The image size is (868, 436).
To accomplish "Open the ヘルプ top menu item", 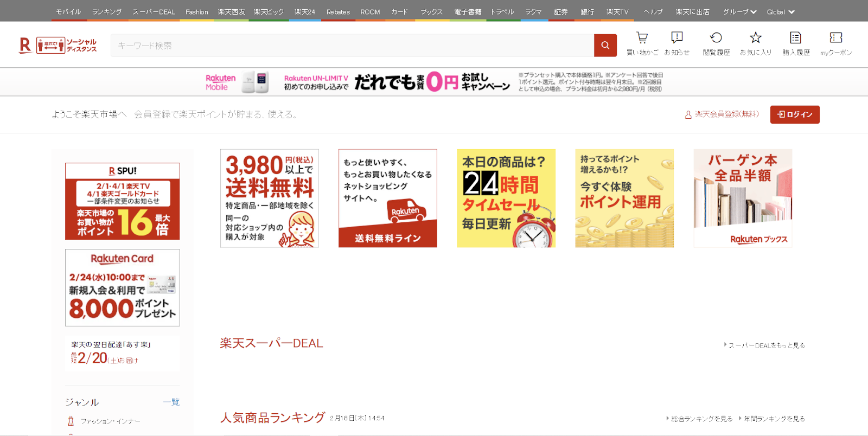I will pyautogui.click(x=653, y=11).
